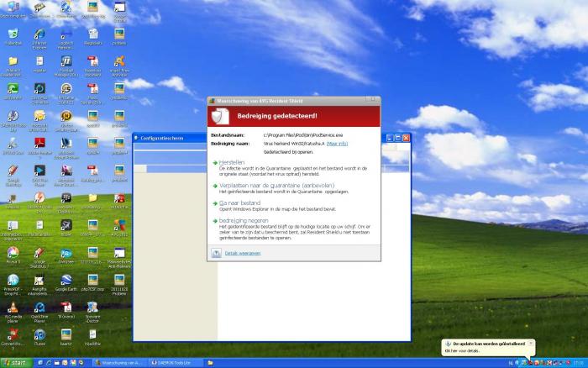588x368 pixels.
Task: Open VLC media player desktop shortcut
Action: [13, 312]
